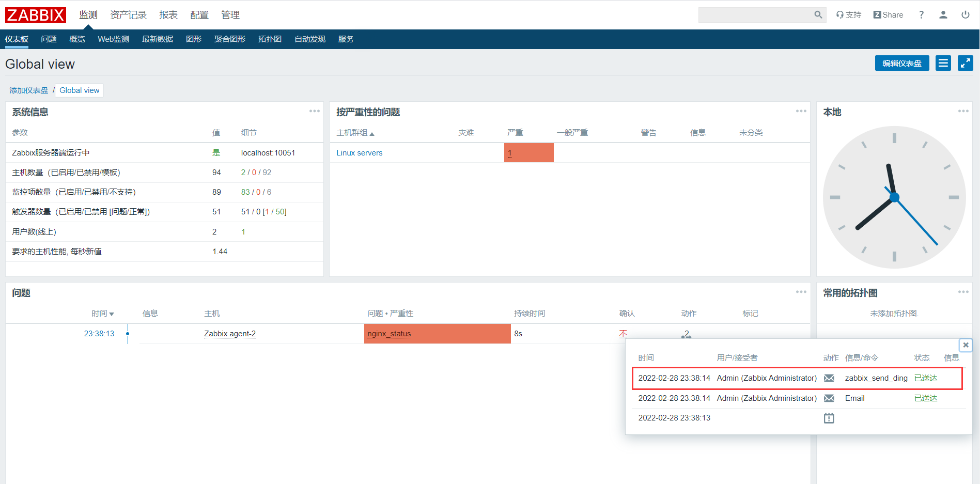Open the 报表 main menu
Image resolution: width=980 pixels, height=484 pixels.
[x=168, y=15]
